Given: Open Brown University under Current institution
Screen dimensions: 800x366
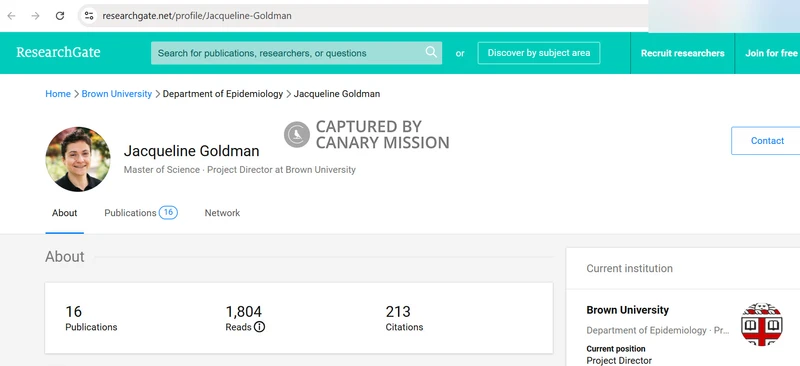Looking at the screenshot, I should (628, 310).
